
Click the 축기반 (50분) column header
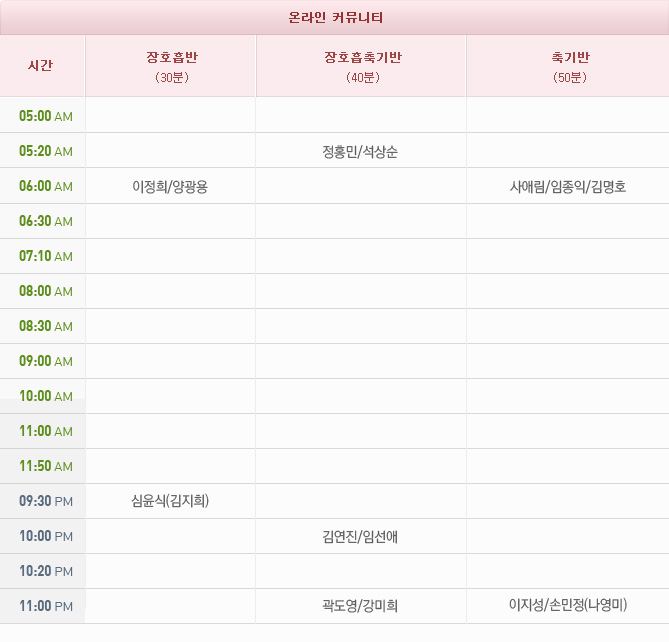[567, 66]
